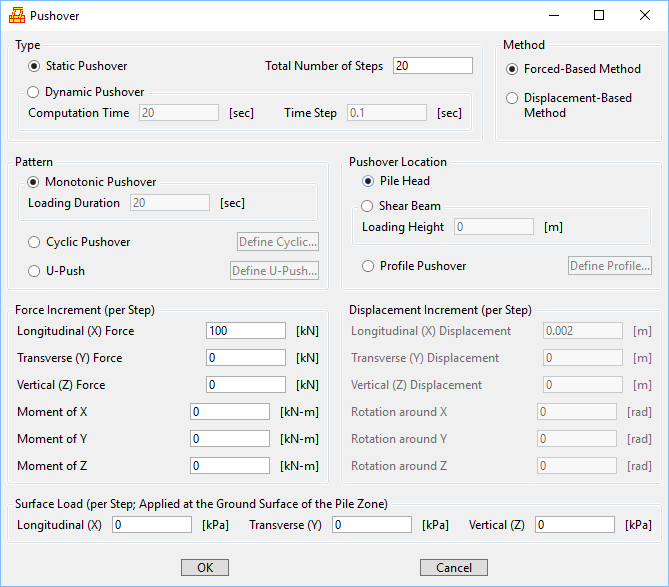This screenshot has height=587, width=669.
Task: Click the Pushover app icon in title bar
Action: 16,16
